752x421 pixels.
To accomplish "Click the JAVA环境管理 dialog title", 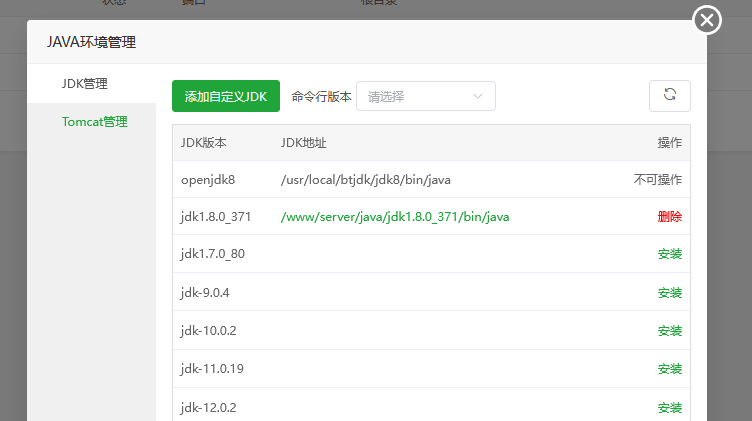I will tap(91, 42).
